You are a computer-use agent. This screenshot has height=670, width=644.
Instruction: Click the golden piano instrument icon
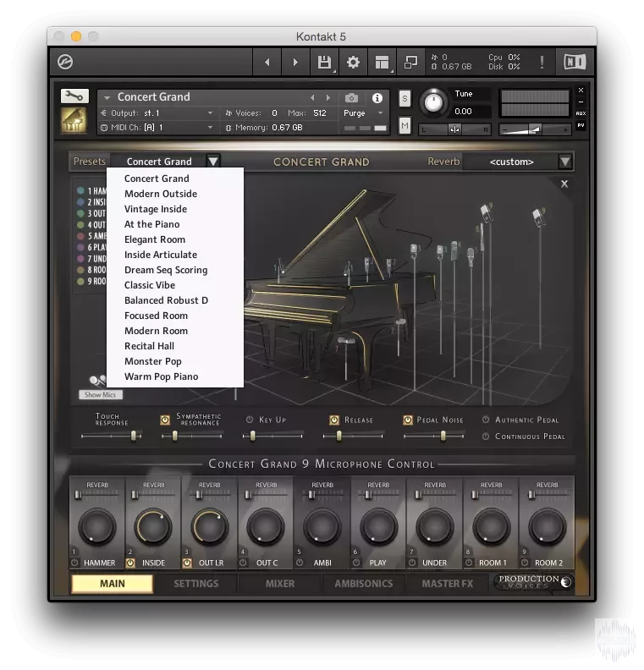[x=74, y=120]
